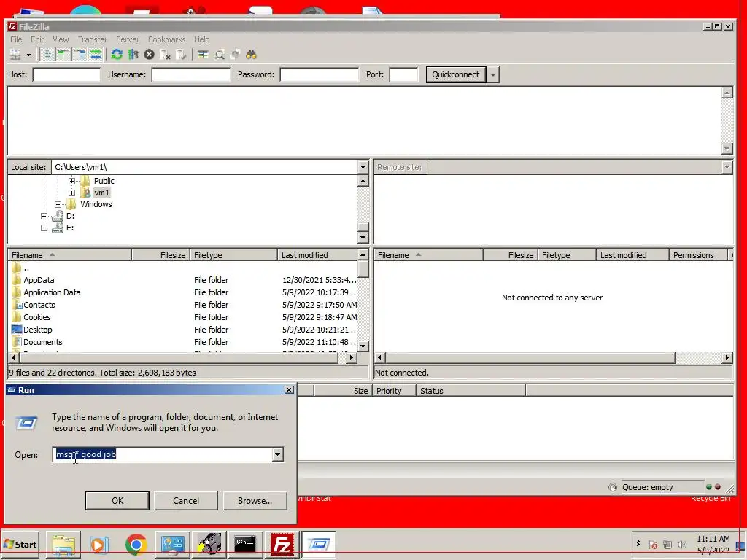Expand the E: drive node
Image resolution: width=747 pixels, height=560 pixels.
click(x=44, y=228)
